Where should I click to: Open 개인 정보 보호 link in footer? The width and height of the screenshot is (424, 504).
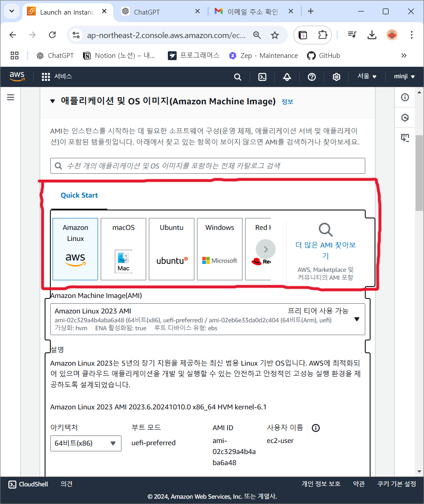(x=321, y=484)
